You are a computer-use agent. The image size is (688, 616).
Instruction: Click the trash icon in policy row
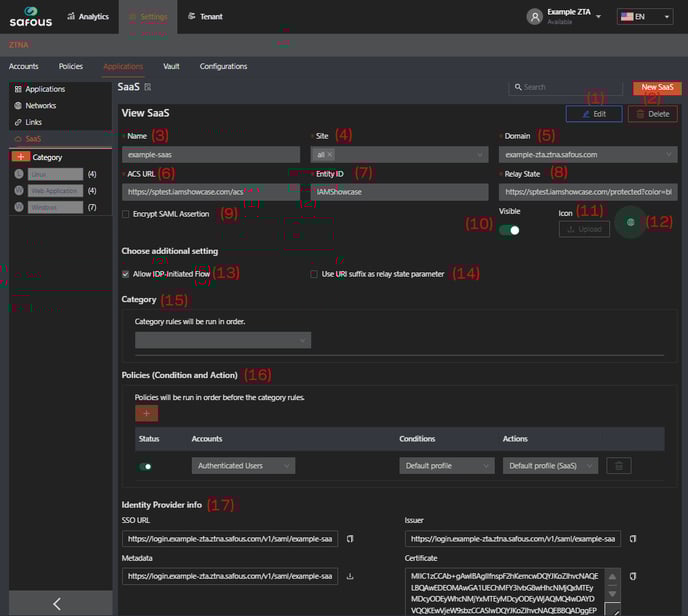point(620,466)
